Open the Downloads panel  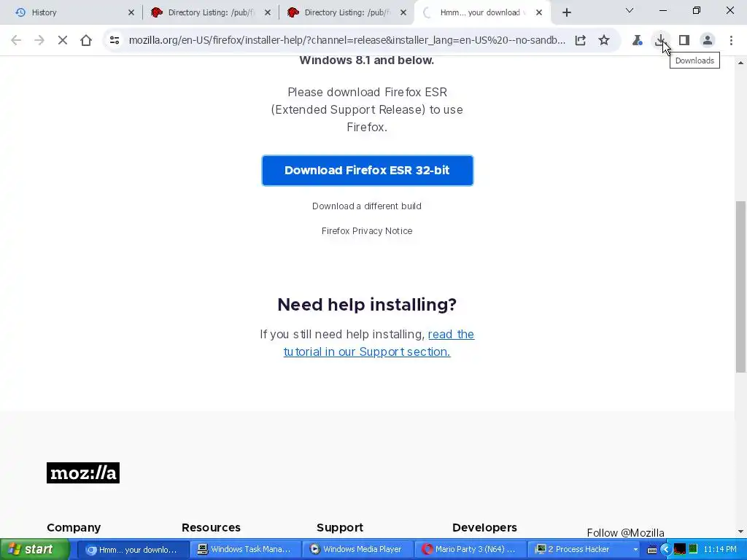[660, 41]
